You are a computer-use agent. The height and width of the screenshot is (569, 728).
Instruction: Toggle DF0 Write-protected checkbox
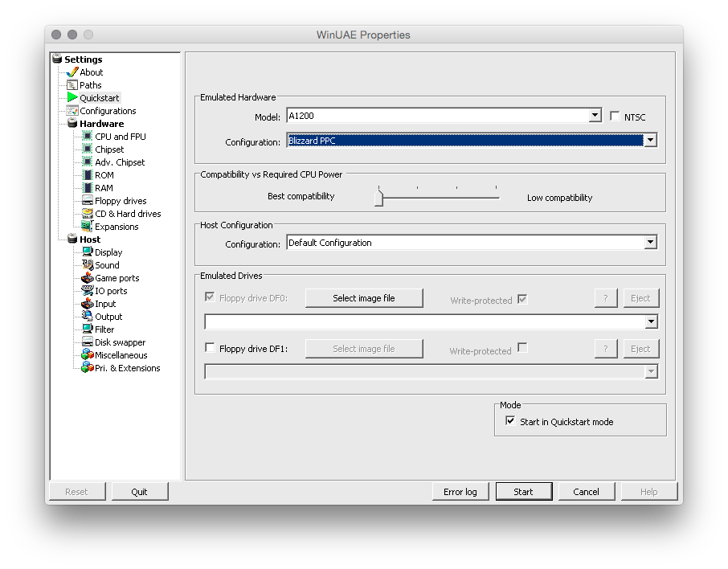(523, 299)
